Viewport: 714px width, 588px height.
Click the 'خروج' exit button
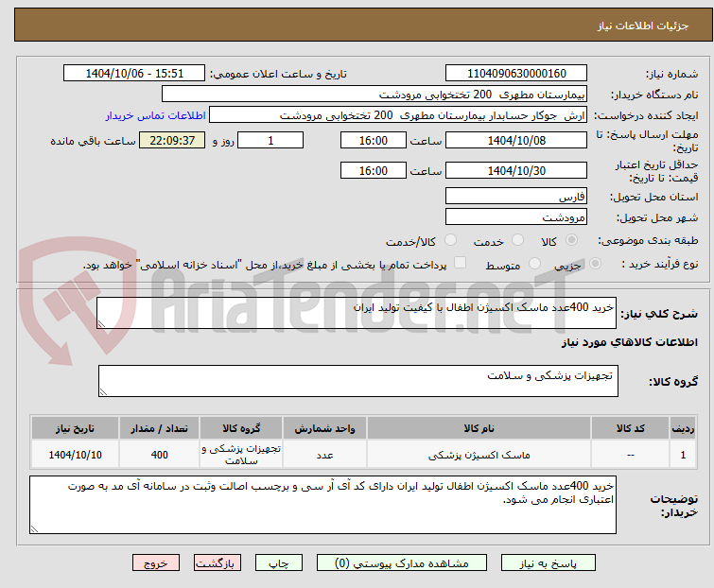click(x=156, y=563)
